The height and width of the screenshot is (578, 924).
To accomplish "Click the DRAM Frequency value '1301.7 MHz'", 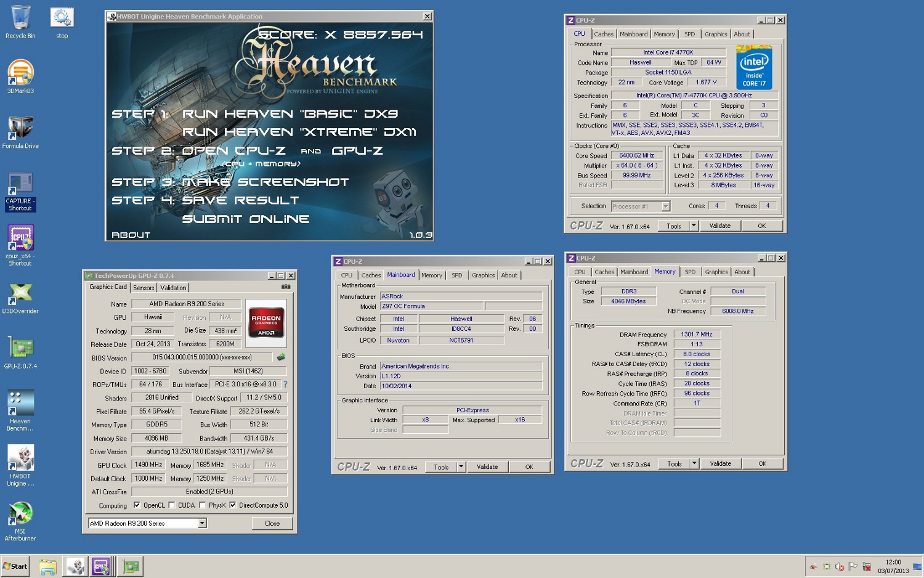I will tap(697, 335).
